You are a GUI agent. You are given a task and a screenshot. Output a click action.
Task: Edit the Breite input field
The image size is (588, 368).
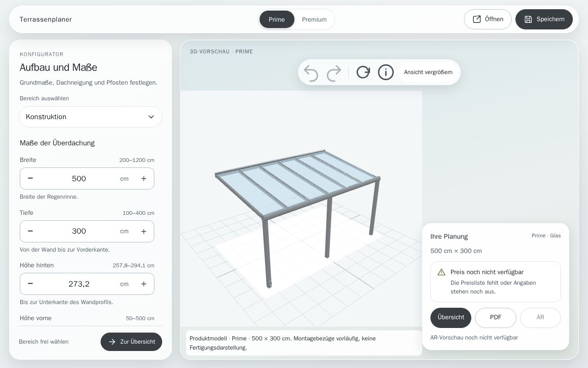[x=79, y=178]
